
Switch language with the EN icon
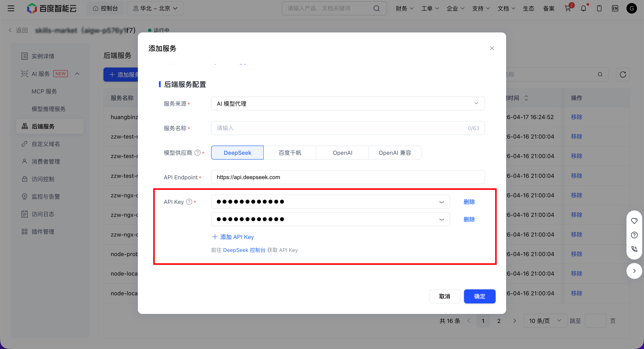tap(615, 9)
